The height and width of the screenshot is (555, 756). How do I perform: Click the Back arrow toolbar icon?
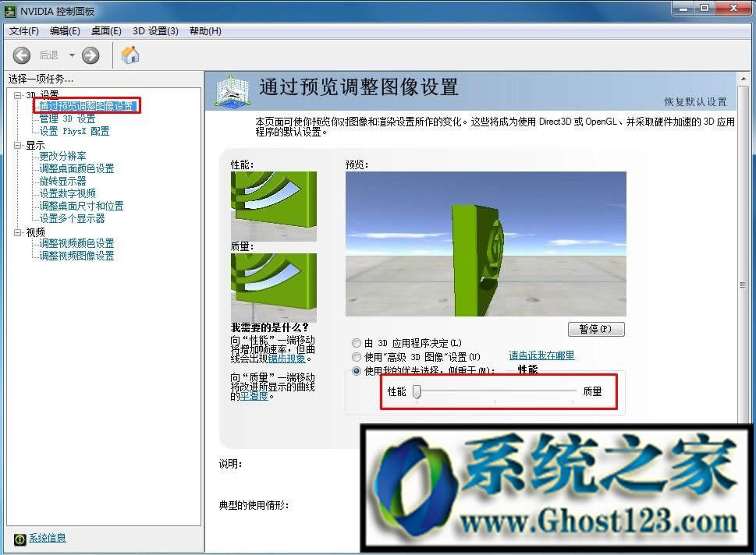(21, 55)
